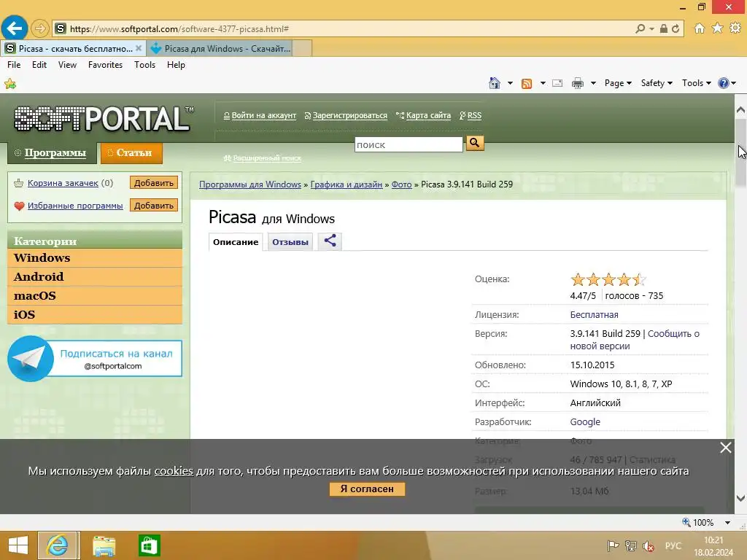Open the 'Избранные программы' link
The width and height of the screenshot is (747, 560).
tap(75, 206)
